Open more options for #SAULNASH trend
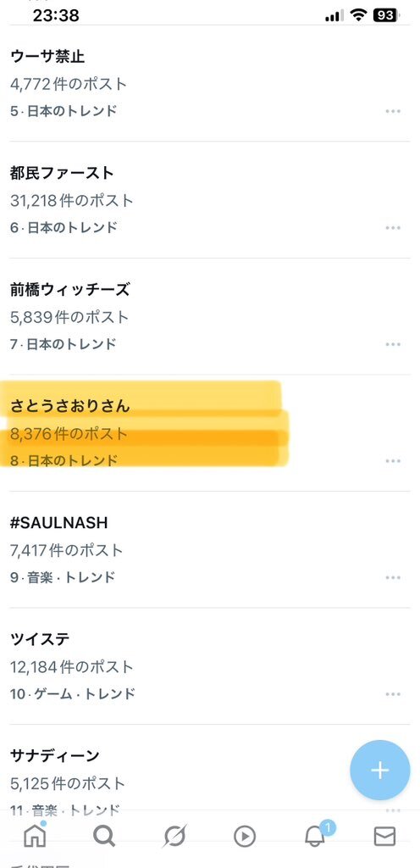This screenshot has height=868, width=420. [x=393, y=577]
